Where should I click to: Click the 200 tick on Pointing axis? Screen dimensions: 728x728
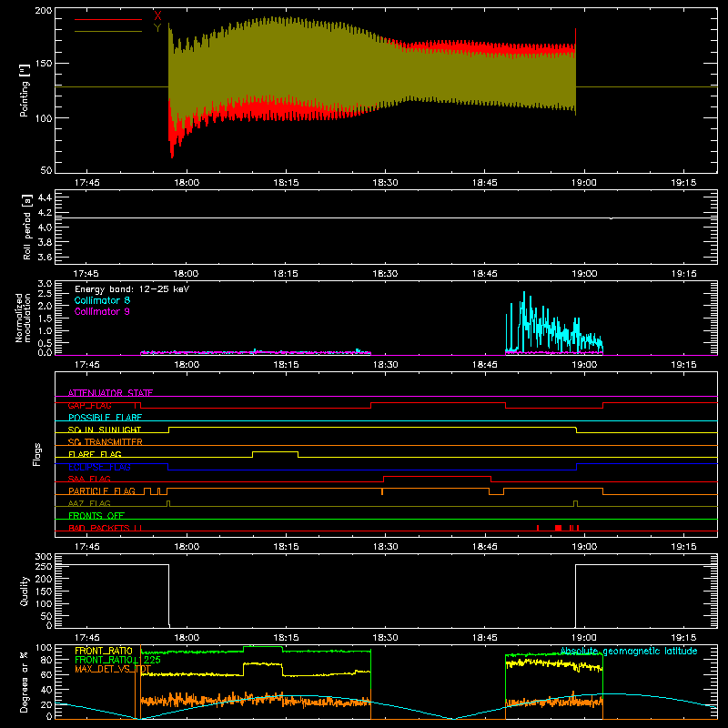pyautogui.click(x=44, y=10)
